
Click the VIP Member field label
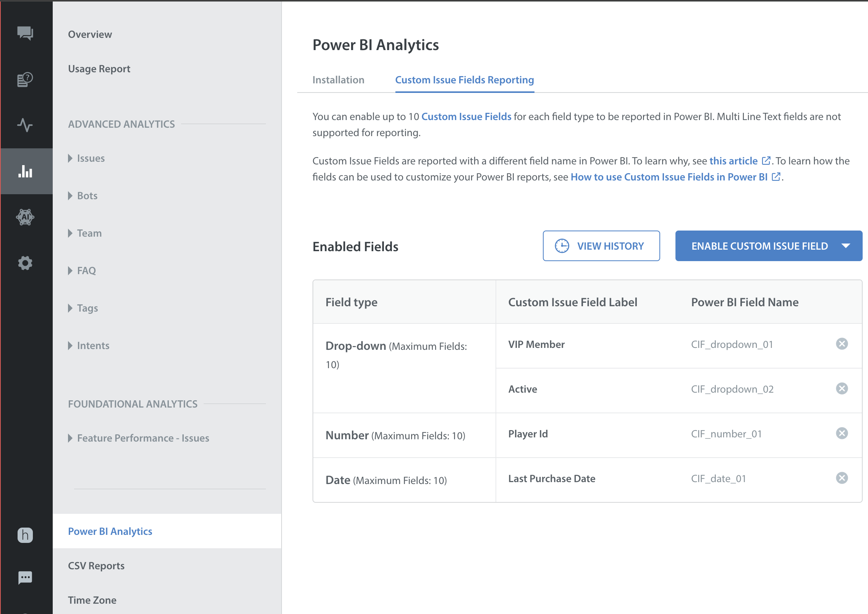point(536,344)
